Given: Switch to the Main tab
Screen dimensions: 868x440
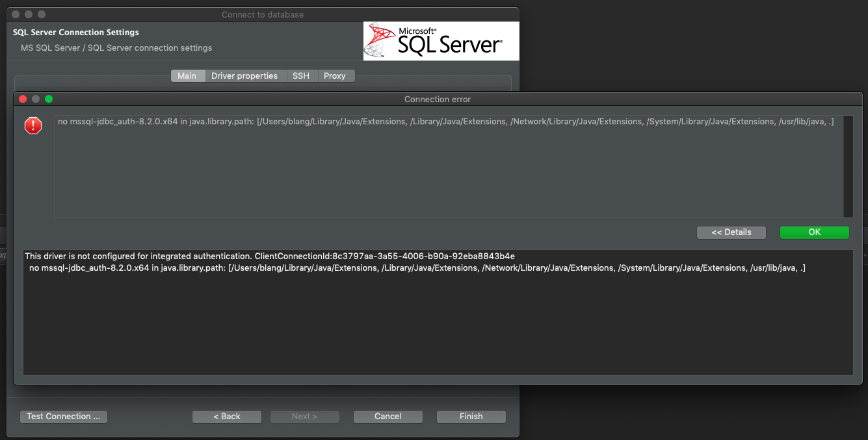Looking at the screenshot, I should coord(187,76).
